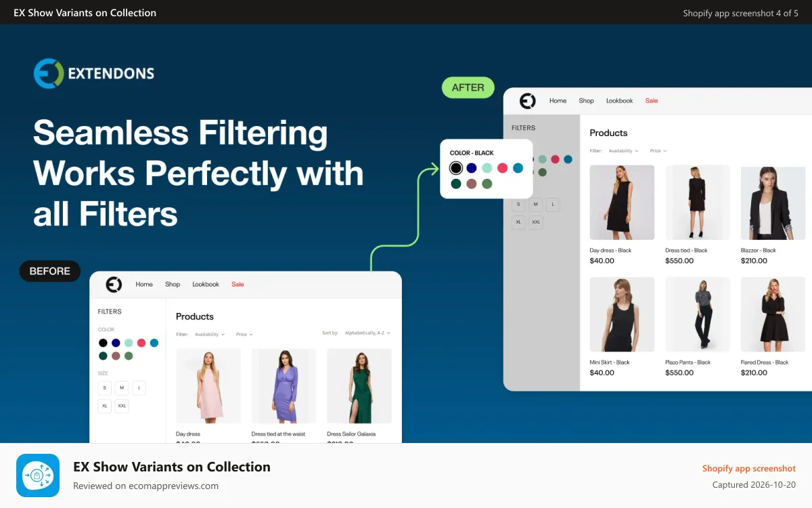812x508 pixels.
Task: Click the green AFTER label badge
Action: tap(468, 87)
